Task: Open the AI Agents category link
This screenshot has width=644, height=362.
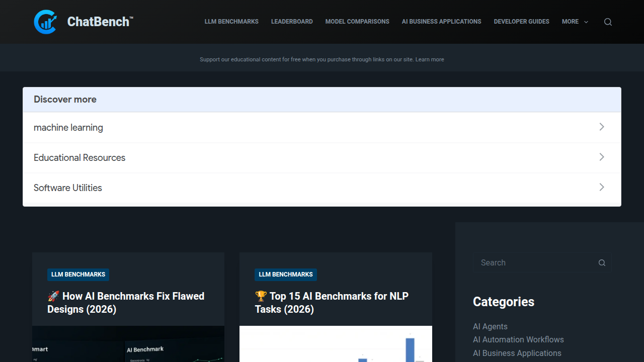Action: (490, 326)
